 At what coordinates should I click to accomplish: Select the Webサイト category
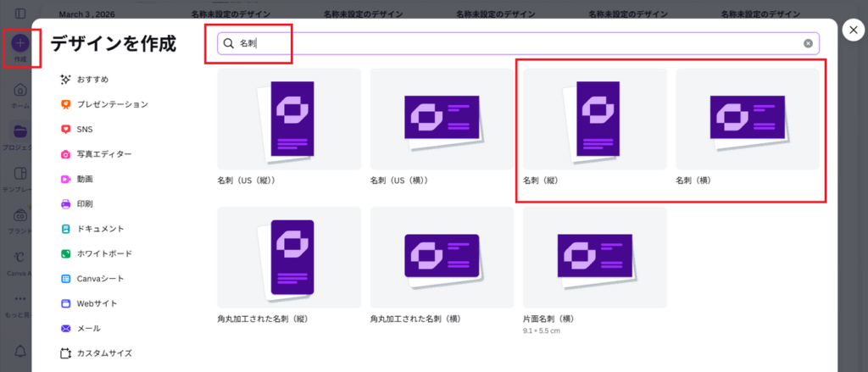point(88,303)
